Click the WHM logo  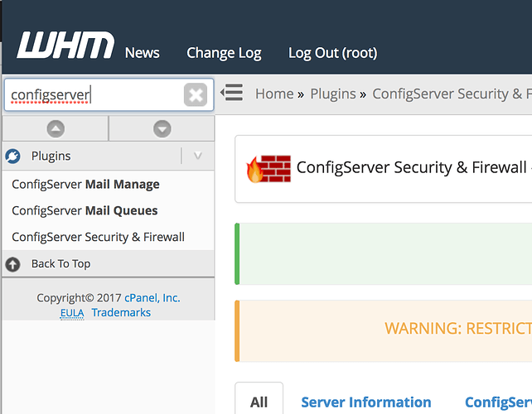coord(65,45)
